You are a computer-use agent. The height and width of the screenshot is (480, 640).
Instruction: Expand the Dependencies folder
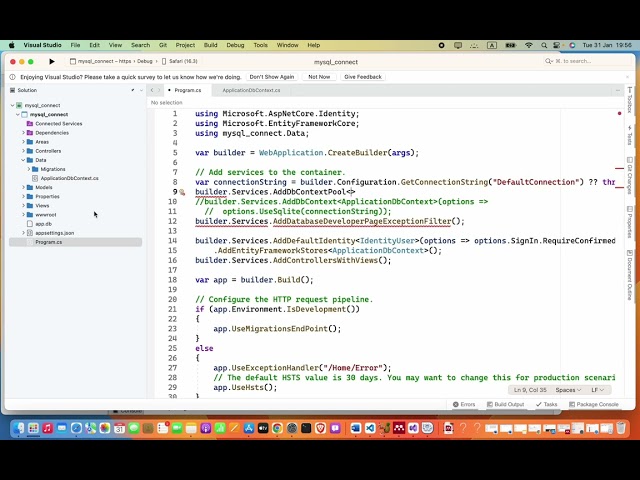(23, 133)
